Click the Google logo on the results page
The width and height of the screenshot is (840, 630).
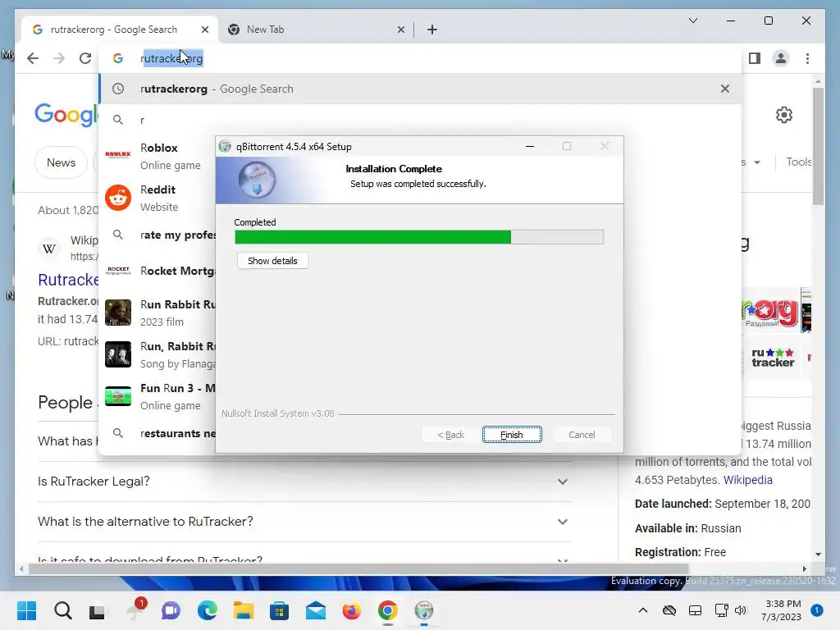click(x=66, y=115)
